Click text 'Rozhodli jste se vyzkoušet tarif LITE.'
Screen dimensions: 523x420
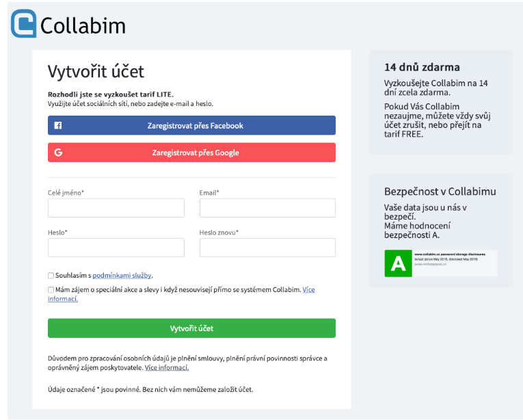coord(110,94)
